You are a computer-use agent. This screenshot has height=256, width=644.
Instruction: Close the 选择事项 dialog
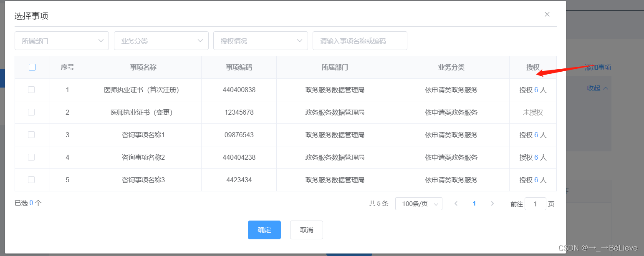(x=547, y=14)
